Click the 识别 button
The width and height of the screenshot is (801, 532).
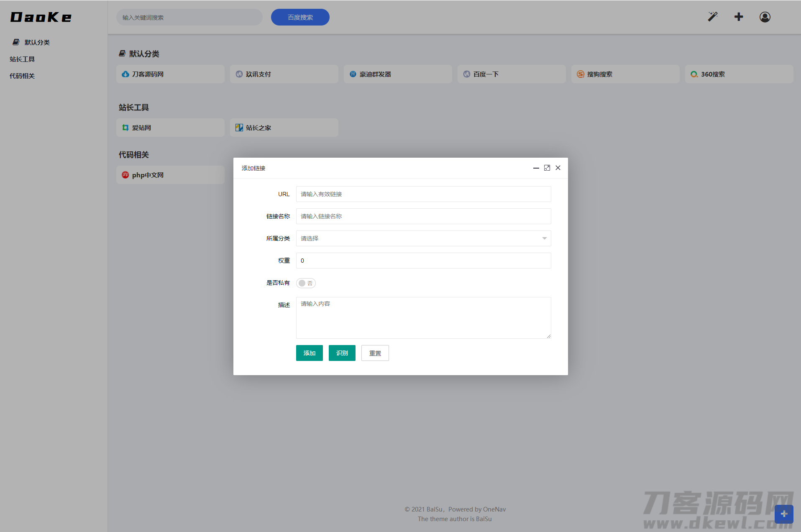342,353
